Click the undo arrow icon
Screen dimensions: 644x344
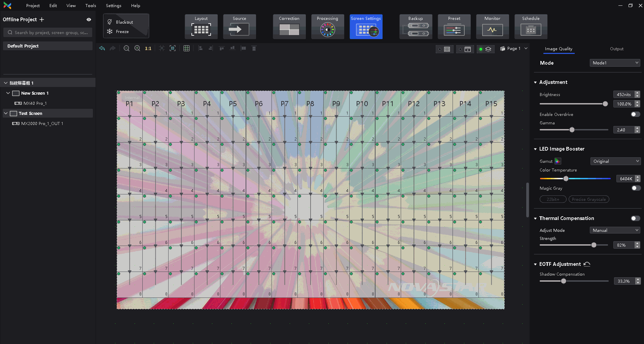(x=102, y=49)
